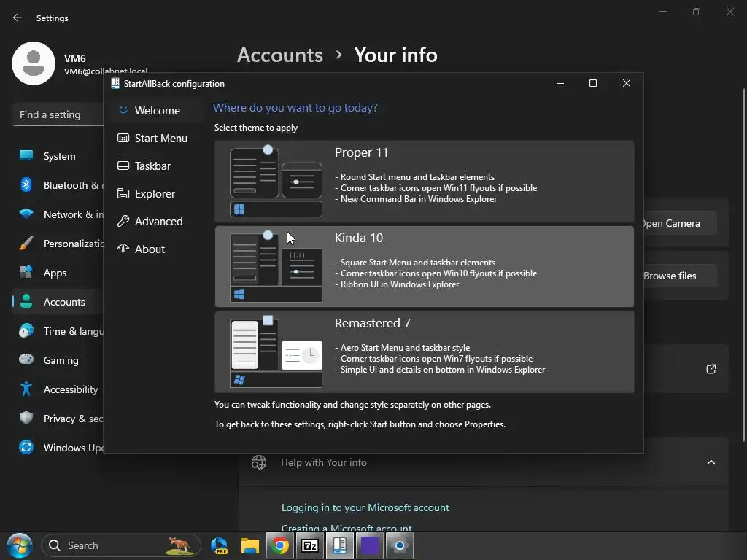Apply the Remastered 7 theme
747x560 pixels.
[424, 351]
